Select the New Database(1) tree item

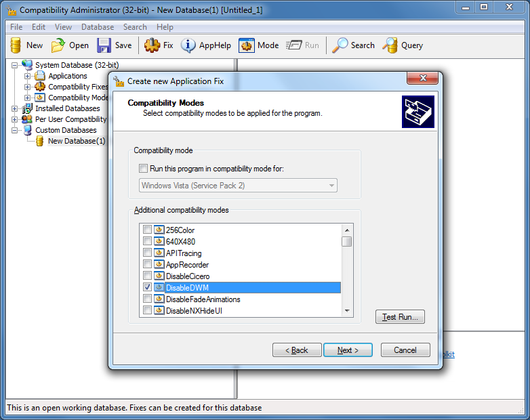[x=77, y=141]
